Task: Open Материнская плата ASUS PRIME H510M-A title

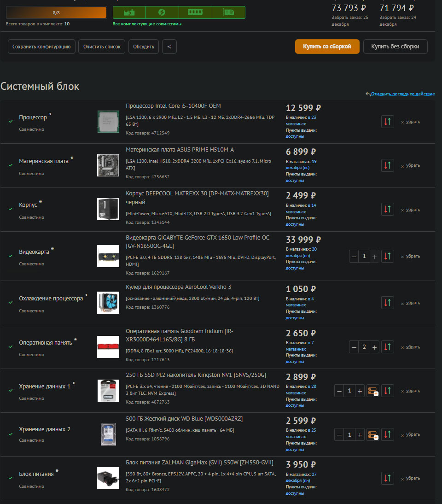Action: tap(180, 150)
